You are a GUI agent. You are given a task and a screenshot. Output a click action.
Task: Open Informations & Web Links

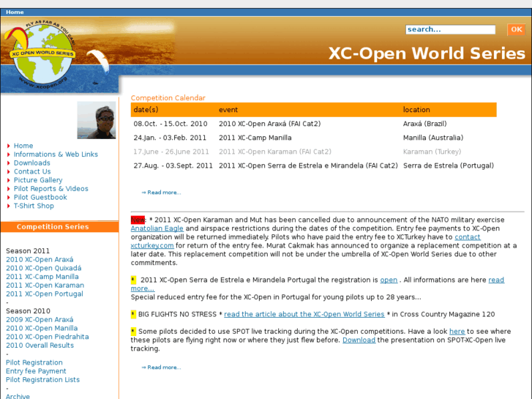pyautogui.click(x=56, y=154)
